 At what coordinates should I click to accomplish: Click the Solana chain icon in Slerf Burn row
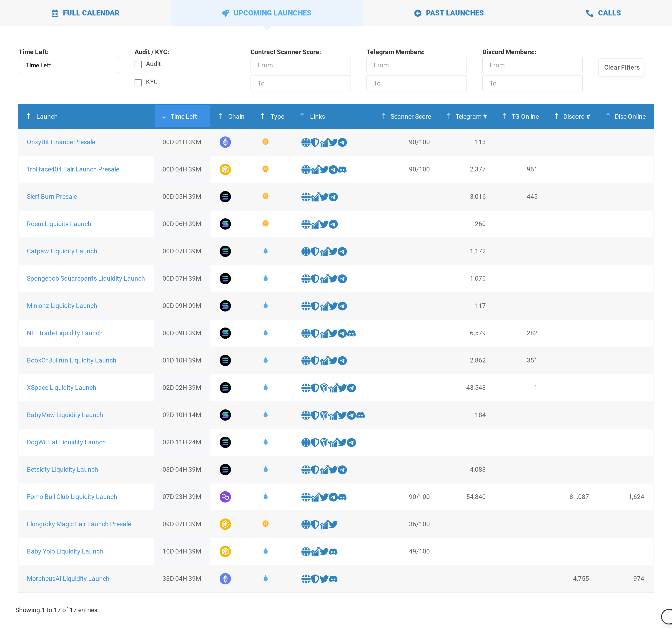click(225, 197)
